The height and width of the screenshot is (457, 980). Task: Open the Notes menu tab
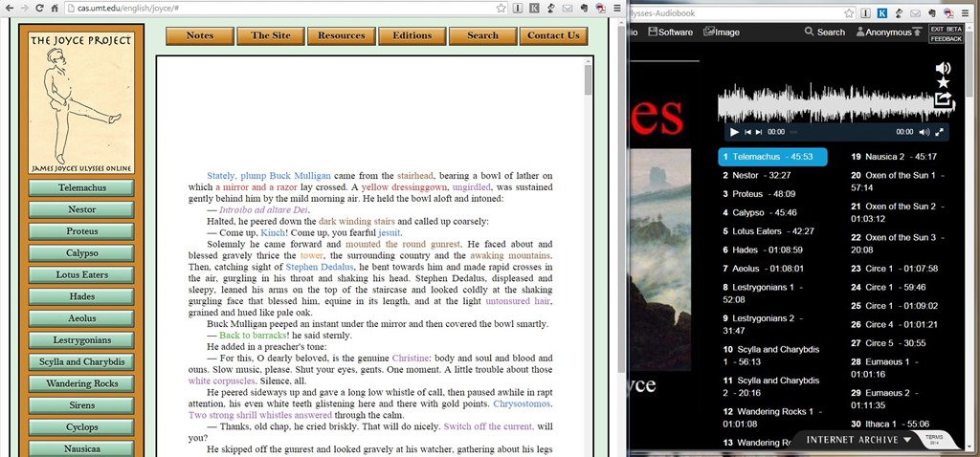click(x=200, y=35)
